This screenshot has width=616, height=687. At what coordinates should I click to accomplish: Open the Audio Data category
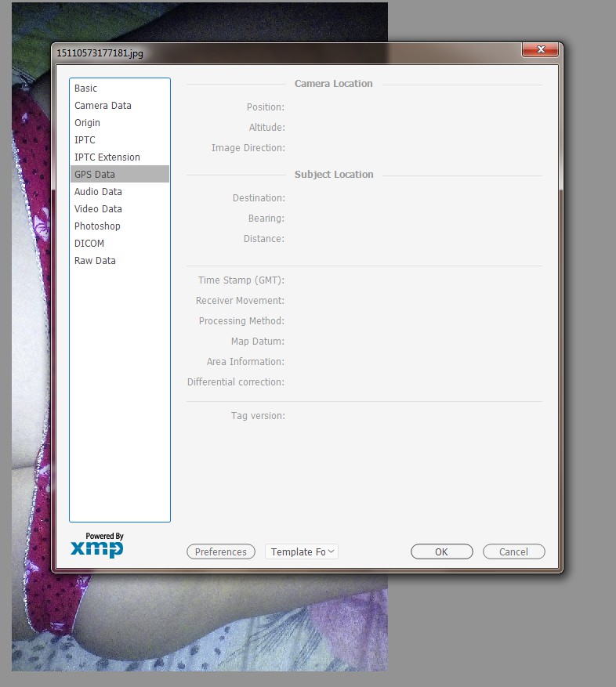tap(120, 191)
